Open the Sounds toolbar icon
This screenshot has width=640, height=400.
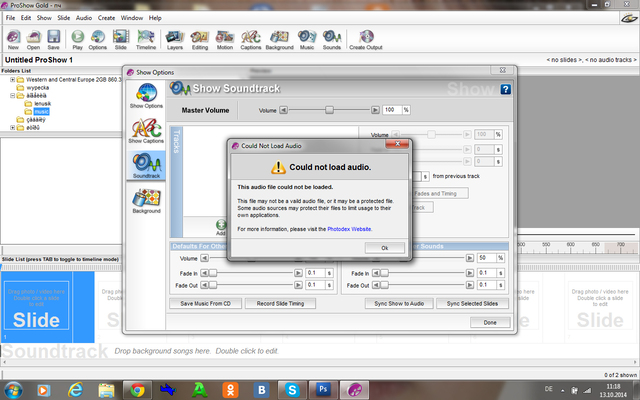coord(332,40)
